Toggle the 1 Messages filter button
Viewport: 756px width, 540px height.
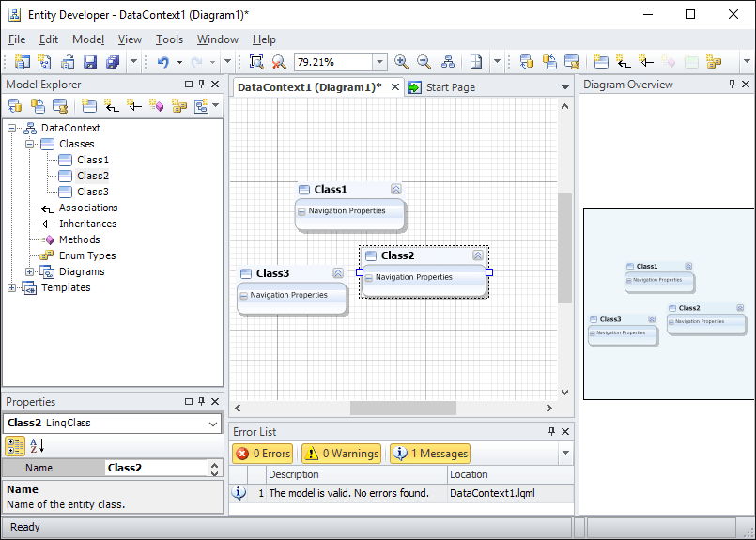pos(429,454)
